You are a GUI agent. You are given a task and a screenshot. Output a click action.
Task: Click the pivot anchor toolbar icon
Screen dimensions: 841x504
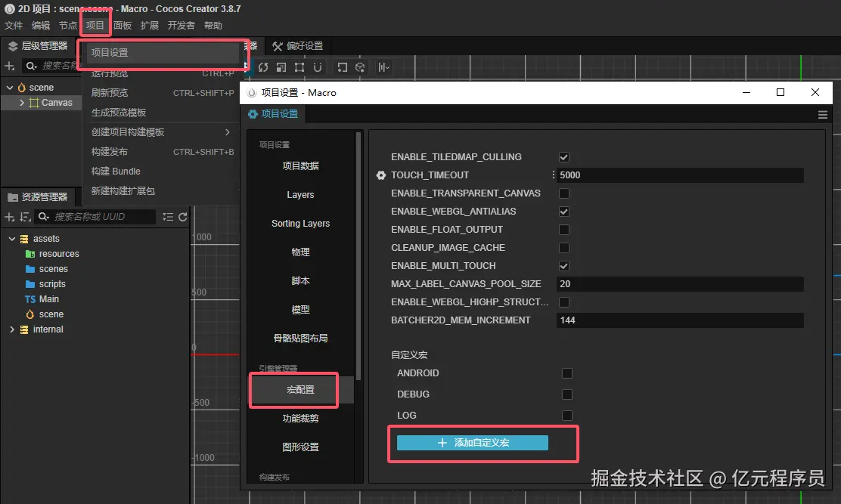pos(342,67)
